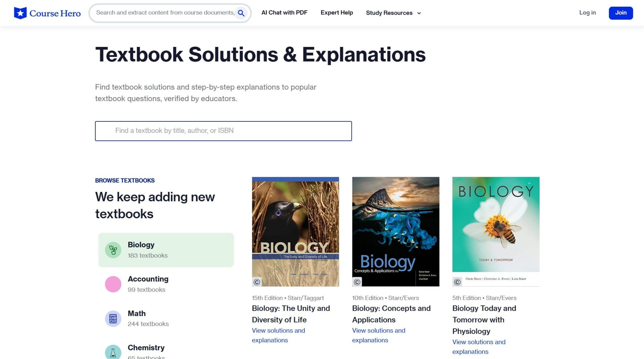The width and height of the screenshot is (644, 359).
Task: Expand the Study Resources dropdown
Action: click(393, 13)
